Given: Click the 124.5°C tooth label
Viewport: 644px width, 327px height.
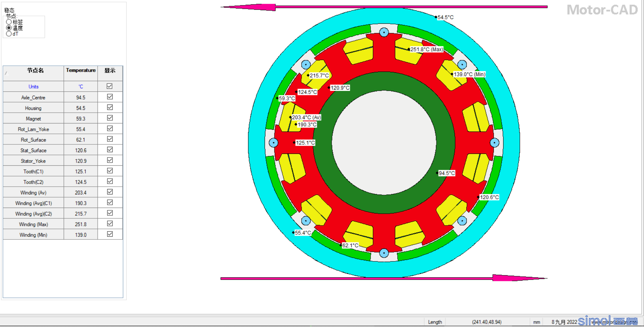Looking at the screenshot, I should pyautogui.click(x=307, y=92).
